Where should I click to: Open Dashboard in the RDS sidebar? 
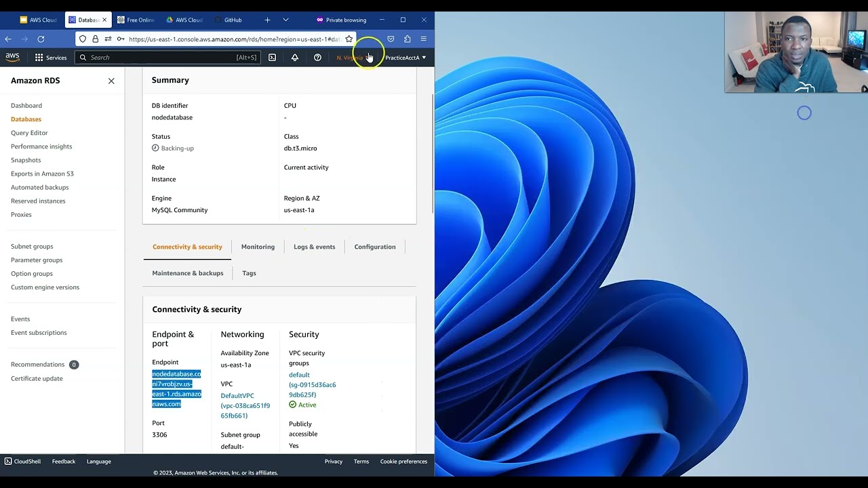point(26,106)
